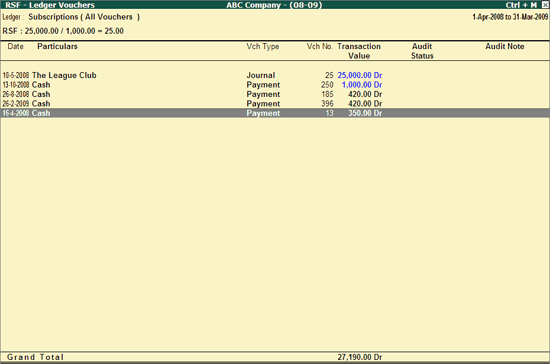The width and height of the screenshot is (550, 364).
Task: Click the Audit Status column header
Action: pos(422,51)
